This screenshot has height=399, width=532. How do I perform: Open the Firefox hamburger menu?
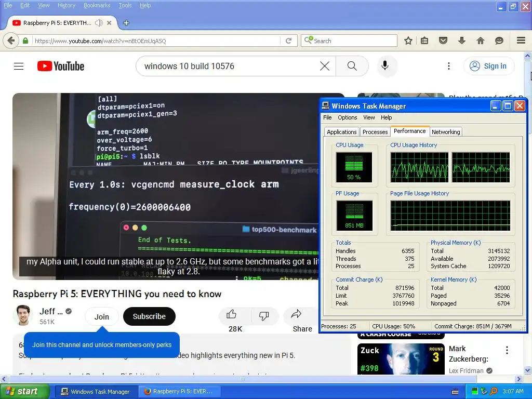click(521, 41)
